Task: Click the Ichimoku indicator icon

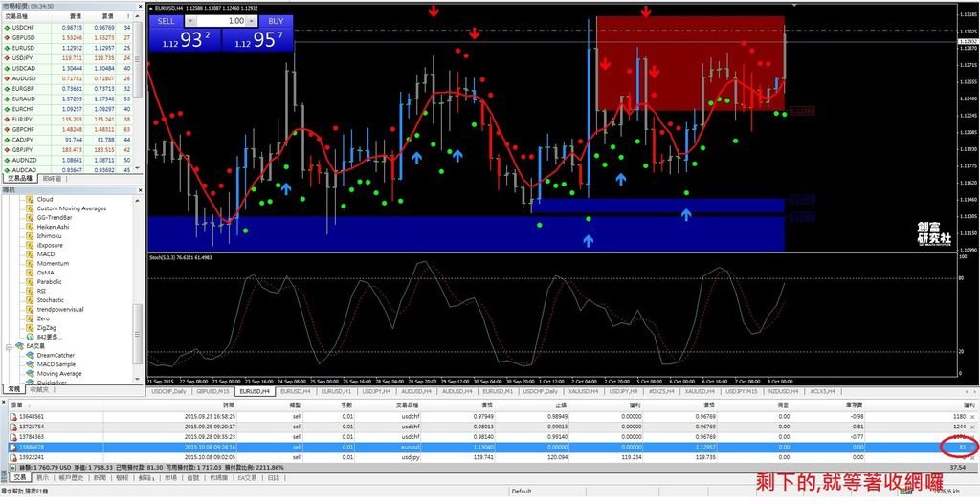Action: coord(30,236)
